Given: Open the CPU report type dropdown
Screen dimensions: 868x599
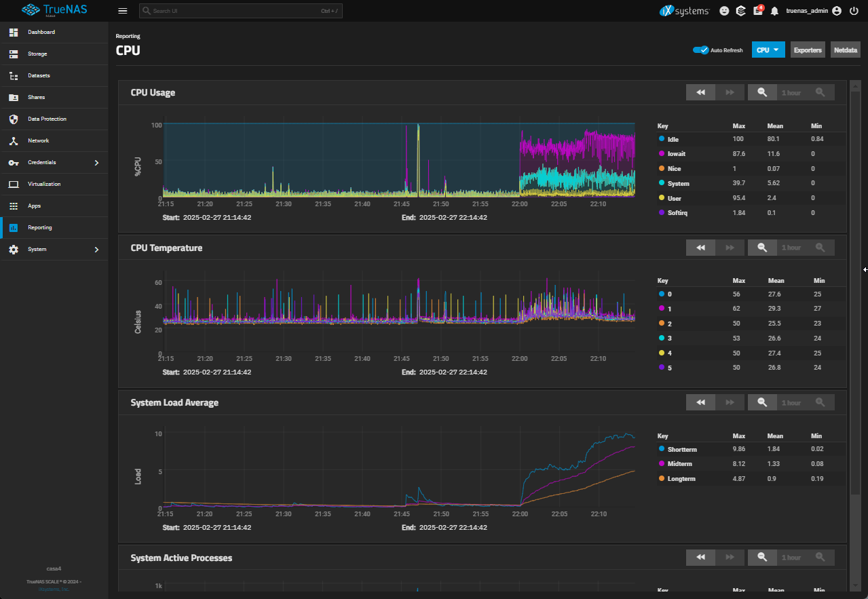Looking at the screenshot, I should coord(768,50).
